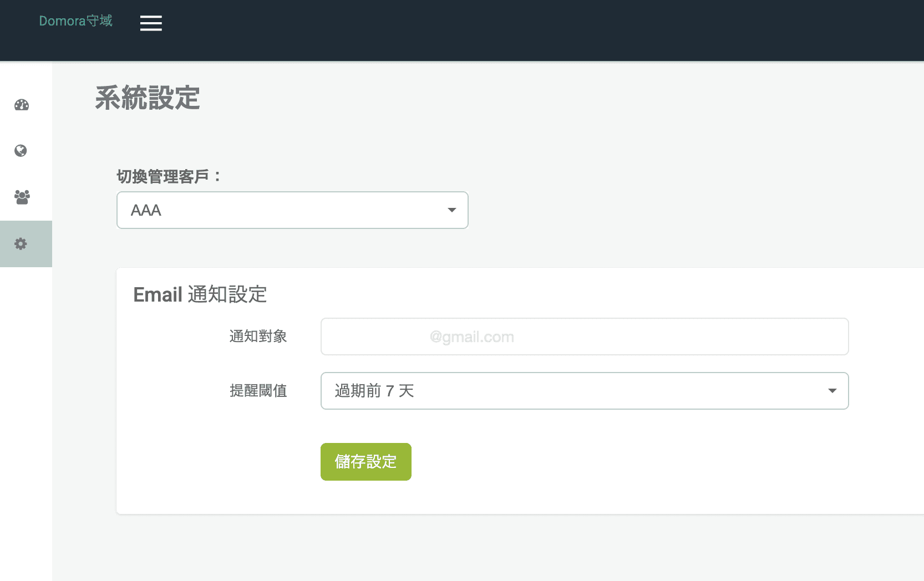924x581 pixels.
Task: Focus the 通知對象 email input field
Action: click(x=584, y=337)
